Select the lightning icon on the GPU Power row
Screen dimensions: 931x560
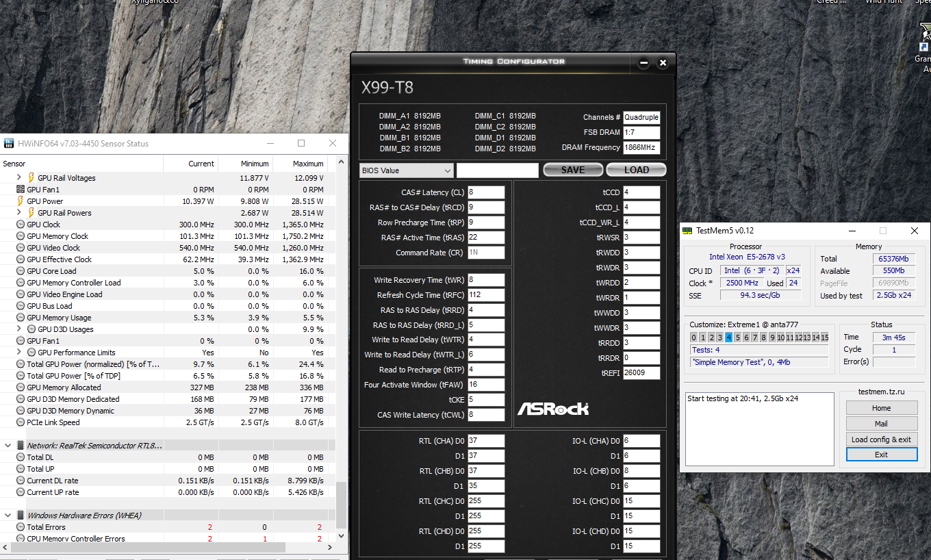[x=21, y=201]
